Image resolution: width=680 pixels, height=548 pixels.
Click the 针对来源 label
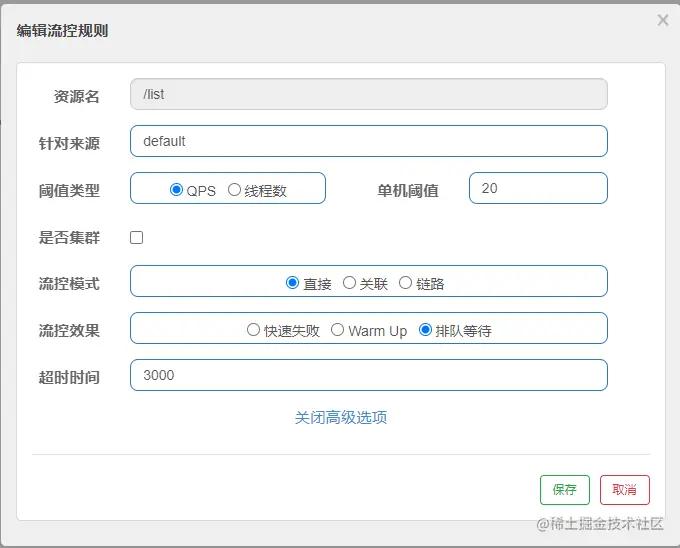pos(69,143)
